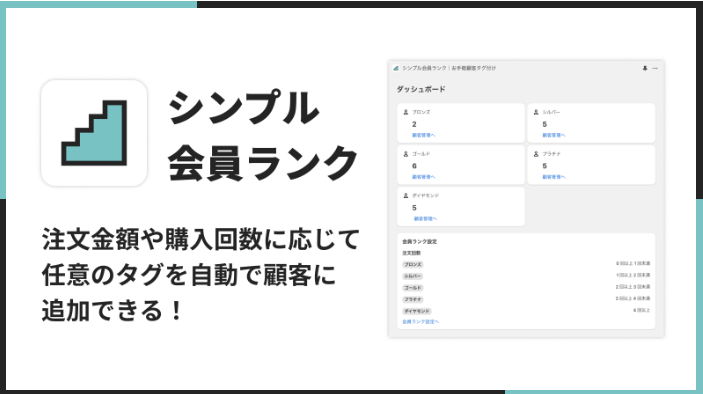Open the 会員ランク設定へ link
Viewport: 703px width, 394px height.
pyautogui.click(x=421, y=321)
